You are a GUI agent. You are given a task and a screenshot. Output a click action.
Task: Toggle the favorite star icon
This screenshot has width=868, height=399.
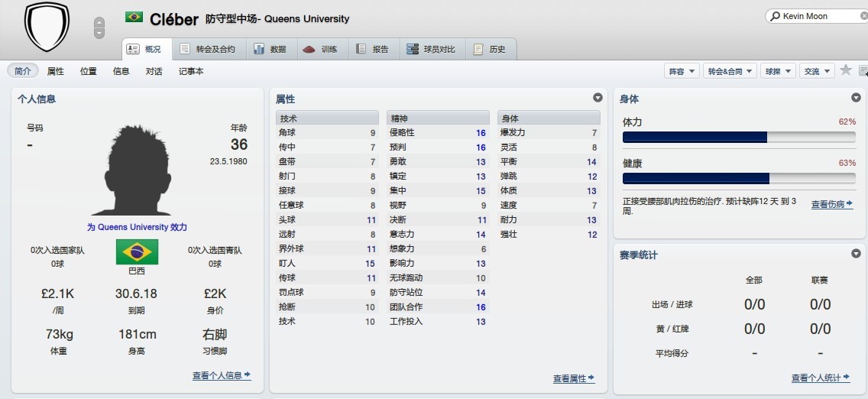click(x=845, y=70)
